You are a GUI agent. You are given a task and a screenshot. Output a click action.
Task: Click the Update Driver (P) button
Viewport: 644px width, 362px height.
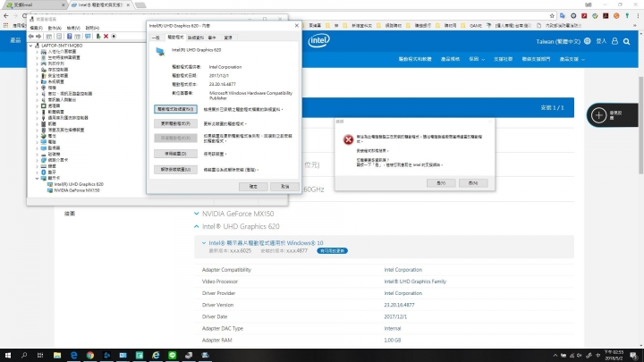tap(175, 123)
